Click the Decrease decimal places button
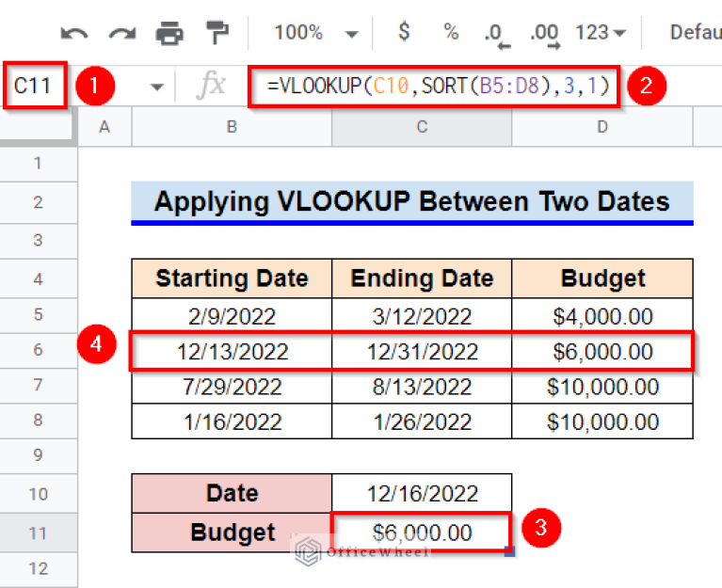Image resolution: width=722 pixels, height=588 pixels. coord(497,35)
